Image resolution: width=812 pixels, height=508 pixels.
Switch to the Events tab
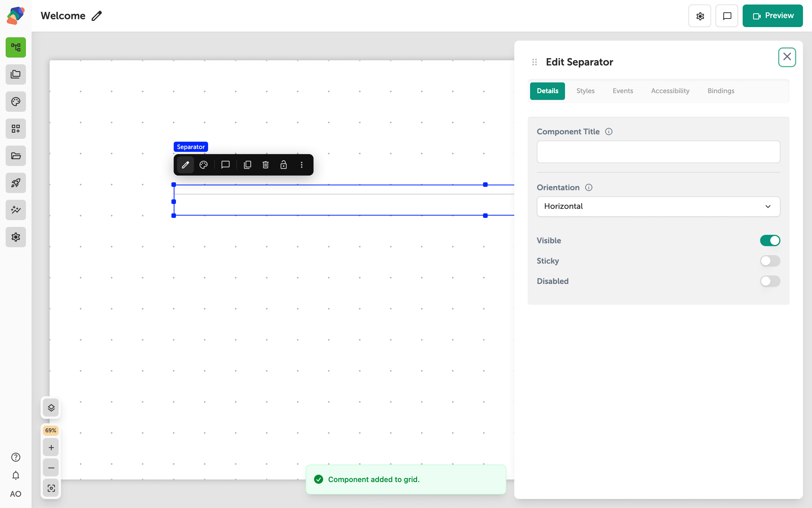tap(623, 91)
